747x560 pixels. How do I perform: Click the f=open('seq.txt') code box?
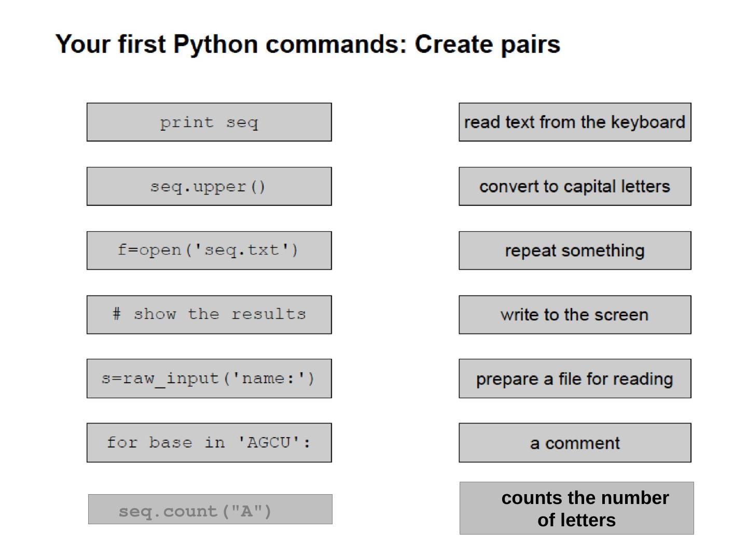click(209, 250)
